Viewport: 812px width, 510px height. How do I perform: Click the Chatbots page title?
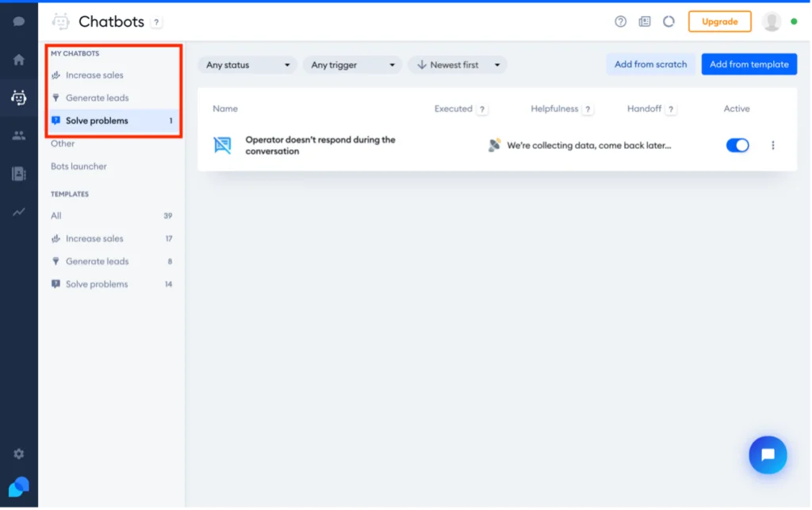coord(111,21)
